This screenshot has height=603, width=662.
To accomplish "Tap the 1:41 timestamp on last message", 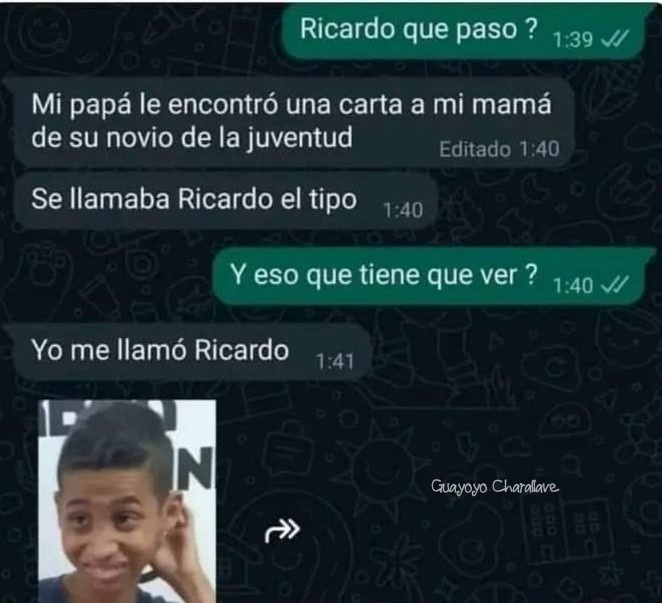I will [x=334, y=361].
